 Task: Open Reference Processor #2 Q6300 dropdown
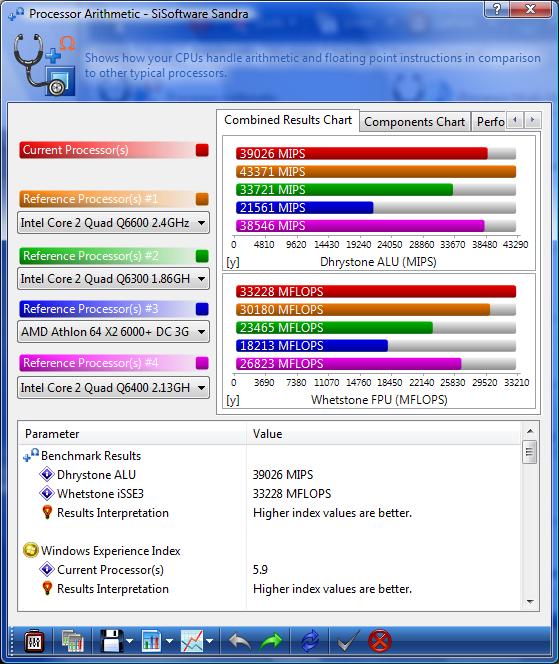pos(113,279)
